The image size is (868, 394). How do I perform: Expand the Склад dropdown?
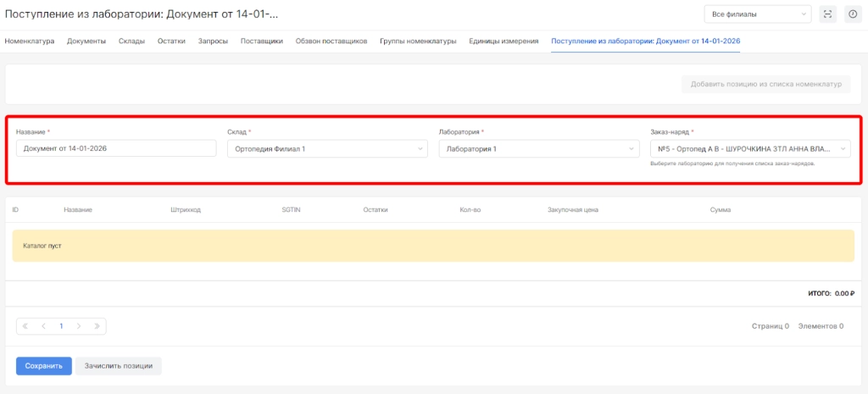point(327,149)
